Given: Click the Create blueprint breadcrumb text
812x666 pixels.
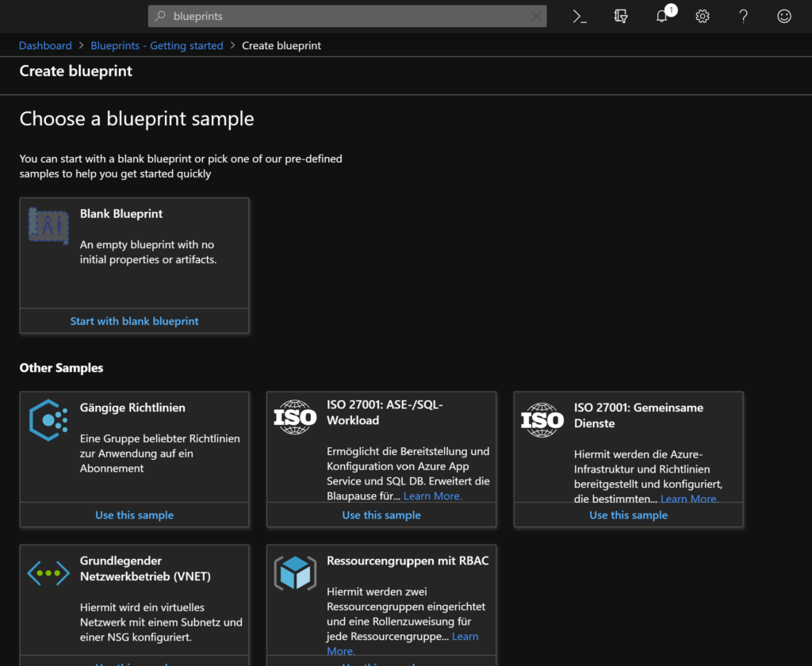Looking at the screenshot, I should click(282, 45).
